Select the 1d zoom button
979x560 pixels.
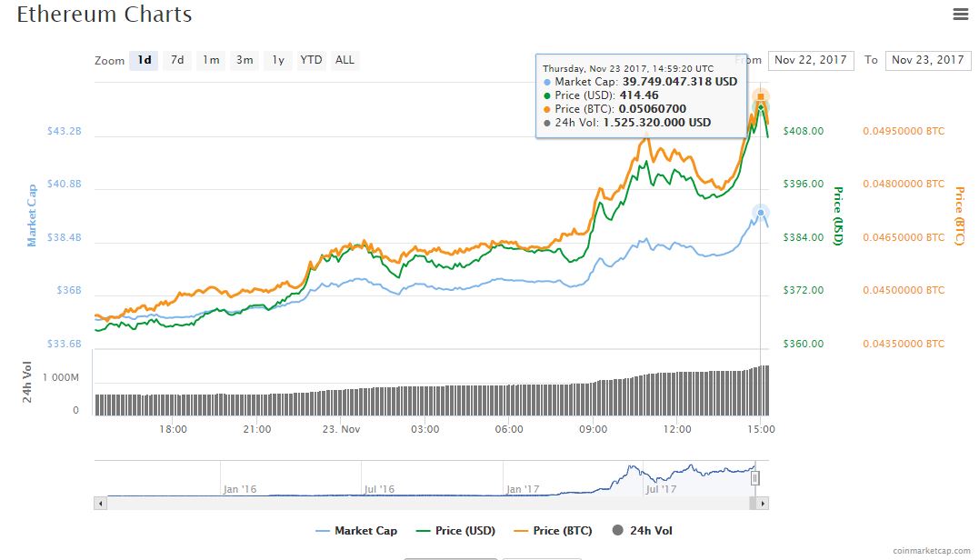point(145,60)
